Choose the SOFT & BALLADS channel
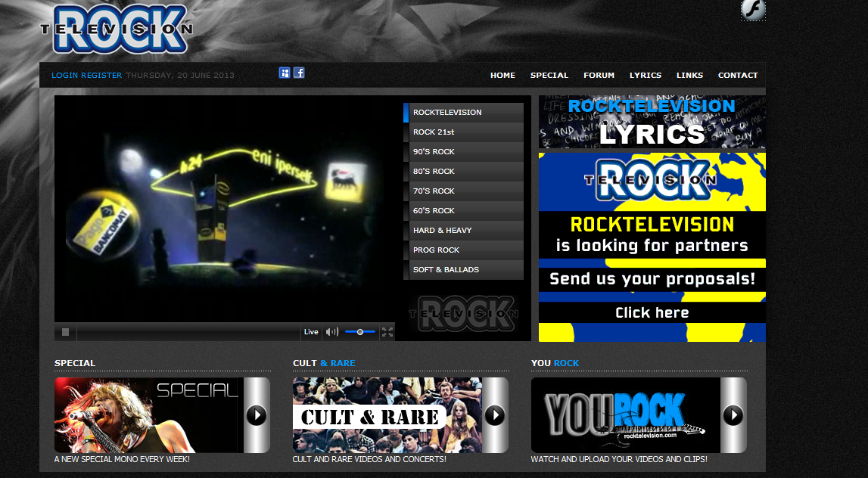Image resolution: width=868 pixels, height=478 pixels. point(463,269)
